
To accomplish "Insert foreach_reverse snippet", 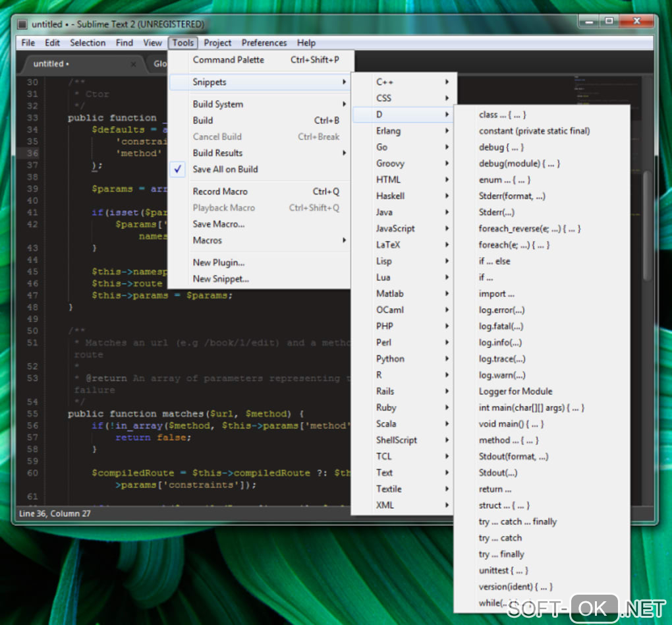I will [542, 229].
